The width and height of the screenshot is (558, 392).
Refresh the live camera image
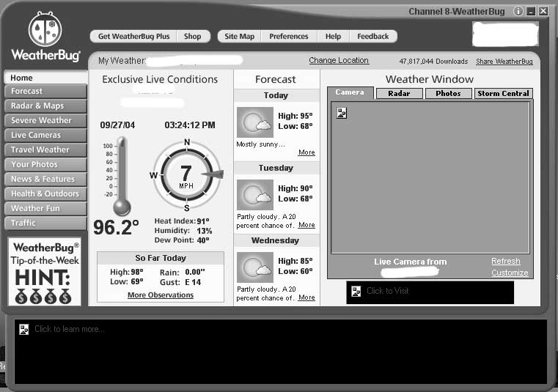(x=505, y=261)
